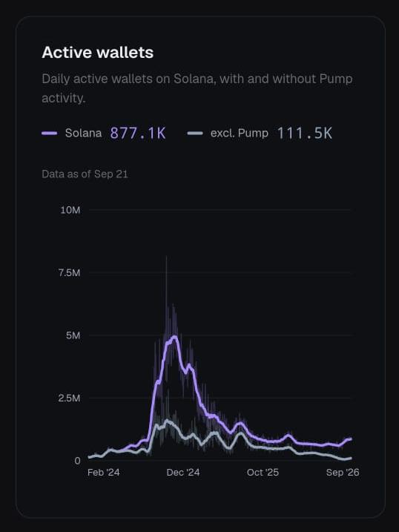This screenshot has width=399, height=532.
Task: Click the purple Solana legend line swatch
Action: click(x=50, y=134)
